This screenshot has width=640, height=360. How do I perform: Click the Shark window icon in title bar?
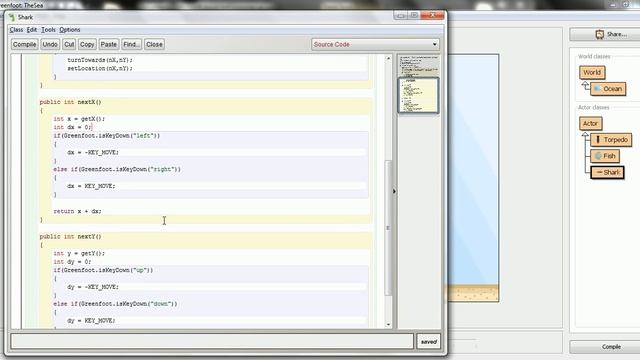click(12, 17)
